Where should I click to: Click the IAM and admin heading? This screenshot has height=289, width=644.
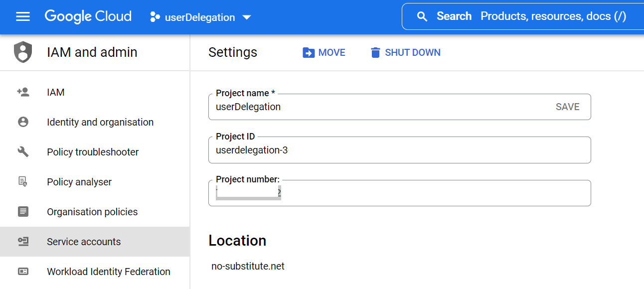92,52
